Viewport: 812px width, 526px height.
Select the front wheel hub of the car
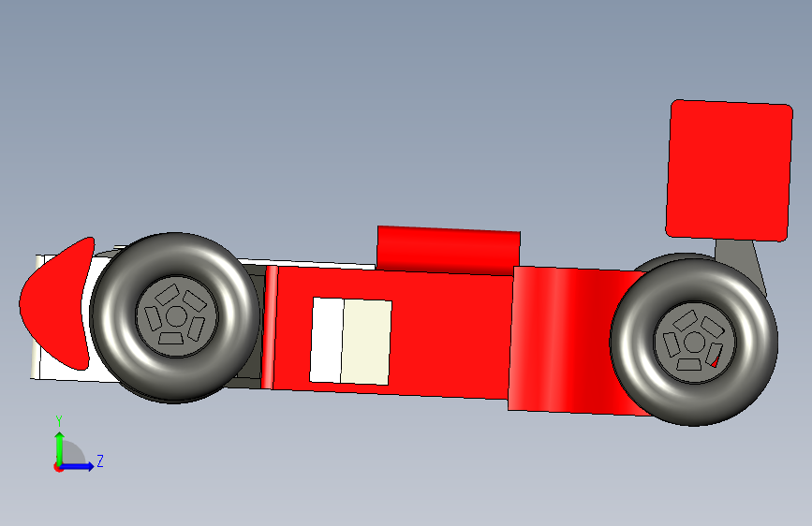click(x=177, y=315)
